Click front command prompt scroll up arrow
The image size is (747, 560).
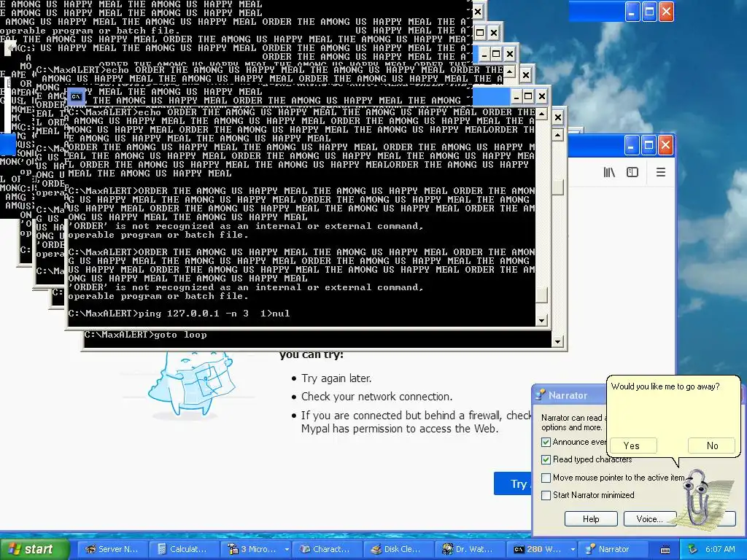[541, 114]
